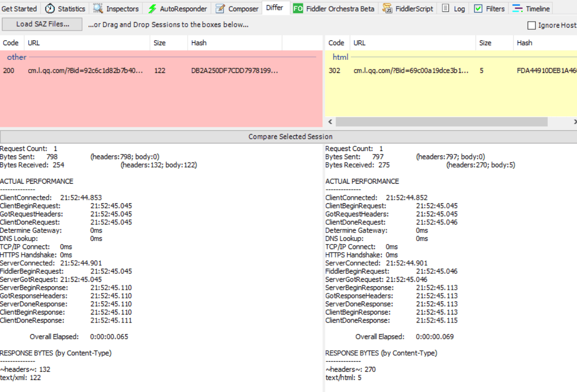Click the Filters checkmark icon
577x392 pixels.
tap(478, 9)
